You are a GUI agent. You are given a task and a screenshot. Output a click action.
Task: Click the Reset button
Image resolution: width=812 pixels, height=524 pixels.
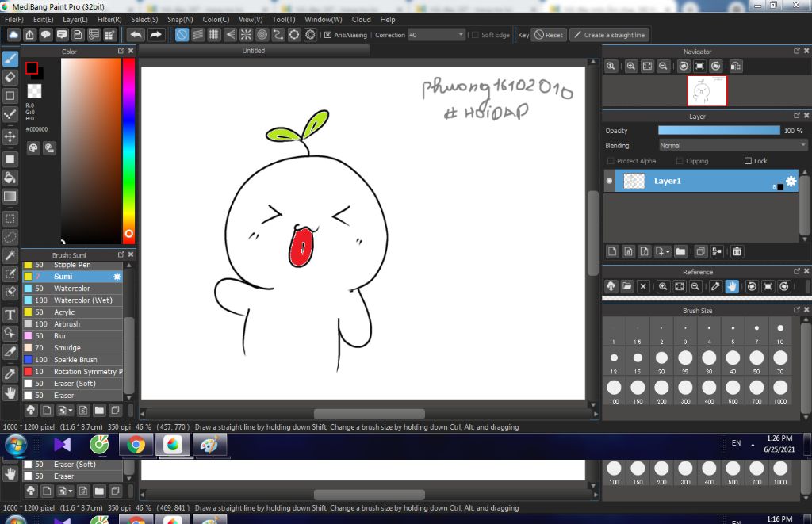tap(549, 35)
